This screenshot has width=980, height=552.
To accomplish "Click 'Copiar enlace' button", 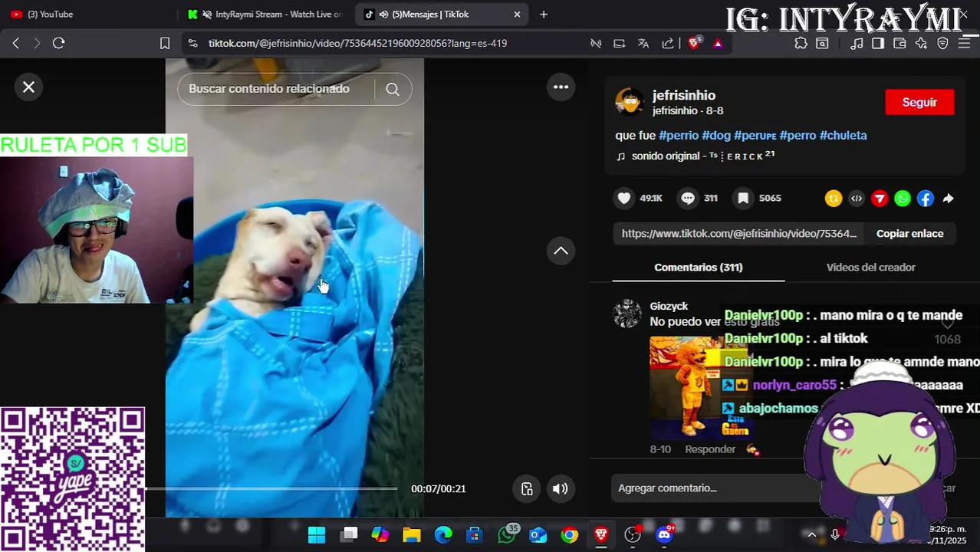I will (x=909, y=234).
